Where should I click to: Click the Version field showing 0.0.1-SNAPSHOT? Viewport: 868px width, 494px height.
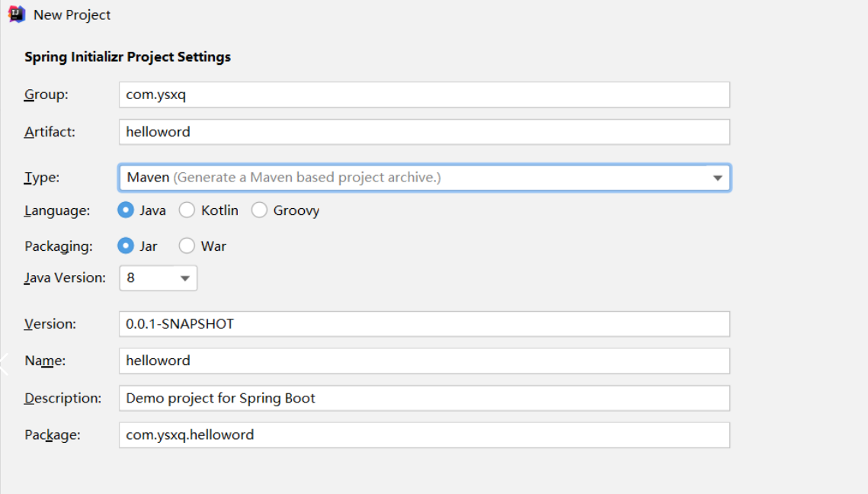pyautogui.click(x=424, y=324)
